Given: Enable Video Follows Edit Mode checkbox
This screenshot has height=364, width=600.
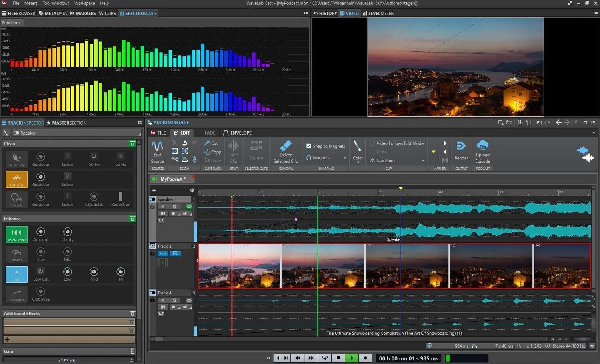Looking at the screenshot, I should pyautogui.click(x=372, y=143).
